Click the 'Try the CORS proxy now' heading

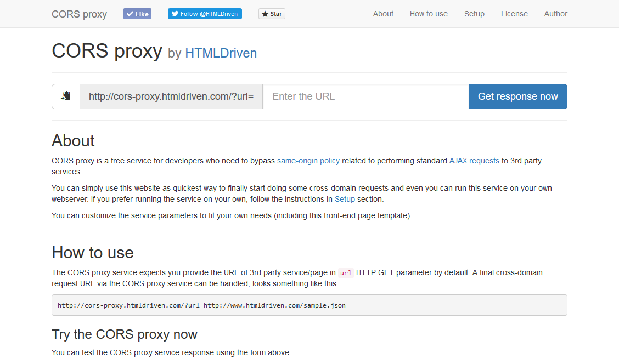tap(125, 334)
